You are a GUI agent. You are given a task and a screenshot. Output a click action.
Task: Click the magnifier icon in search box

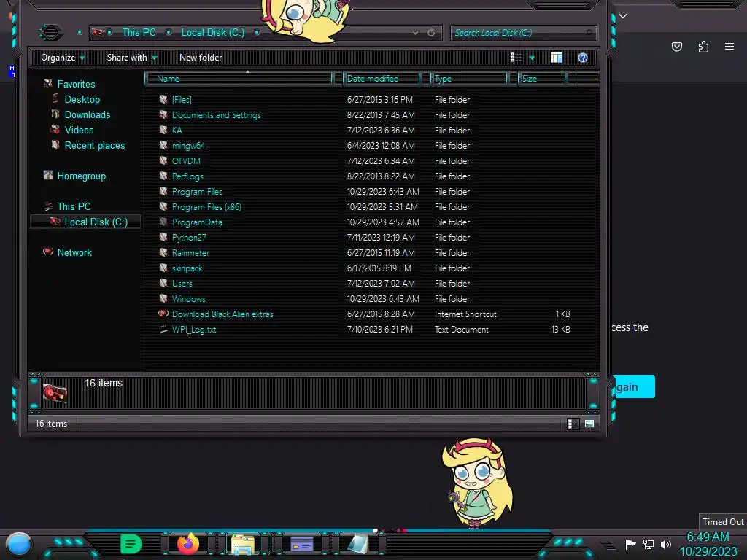click(589, 32)
